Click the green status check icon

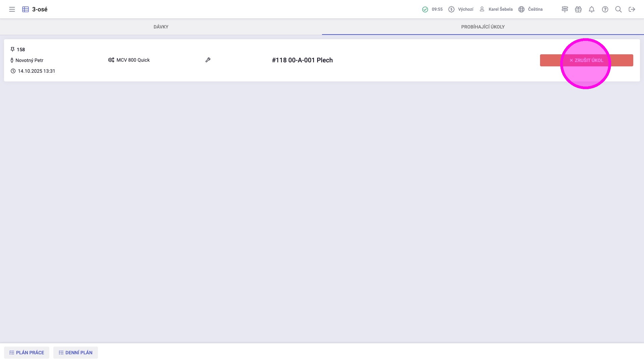[x=425, y=9]
